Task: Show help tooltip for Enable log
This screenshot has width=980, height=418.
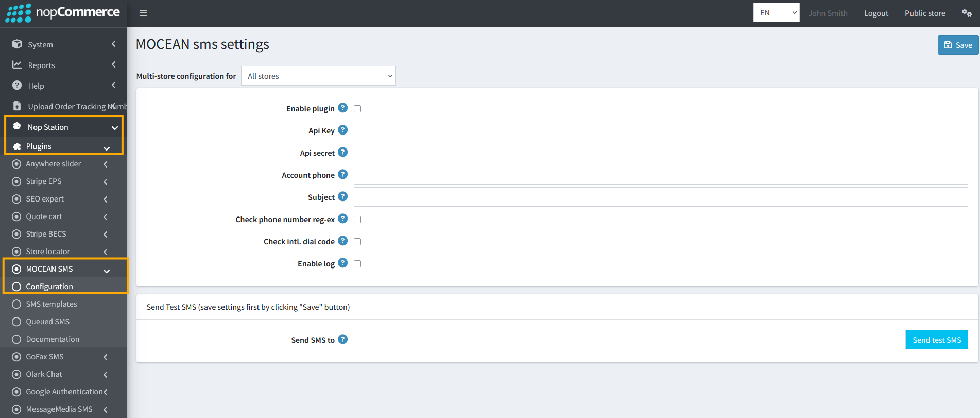Action: (x=343, y=263)
